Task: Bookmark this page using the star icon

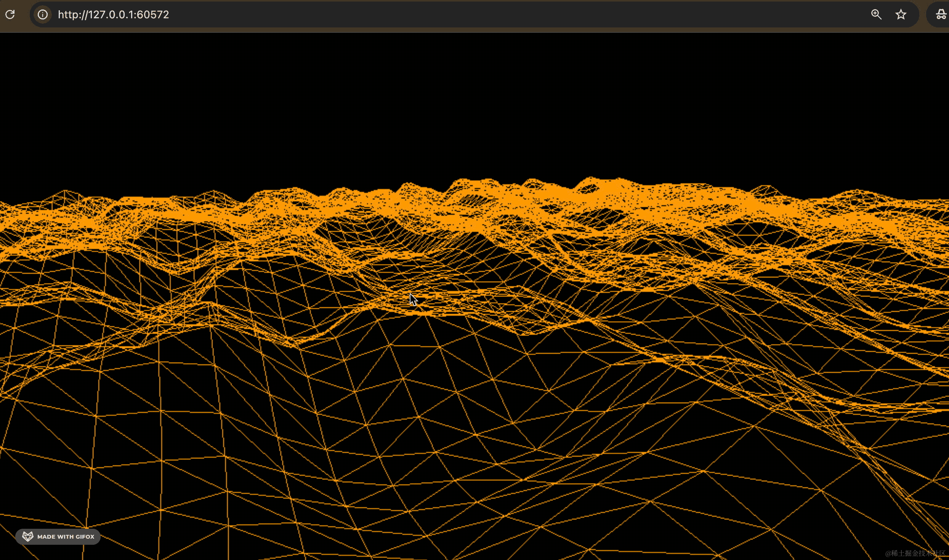Action: point(901,14)
